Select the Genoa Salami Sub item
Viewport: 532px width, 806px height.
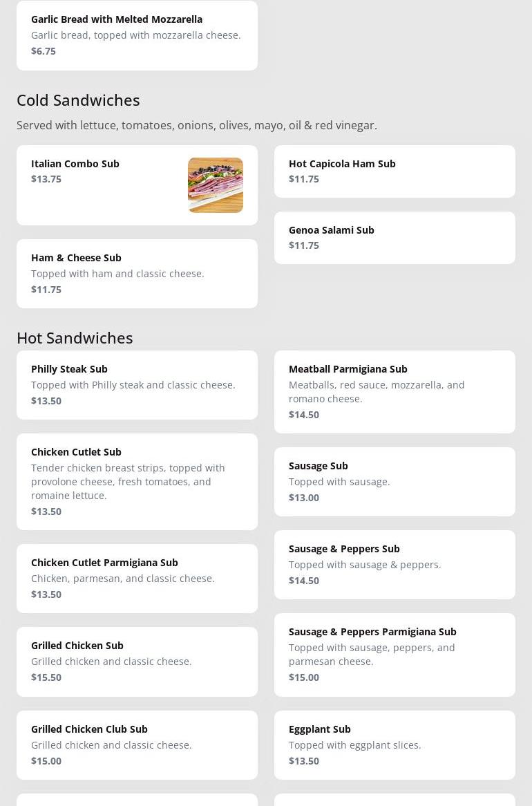[394, 237]
